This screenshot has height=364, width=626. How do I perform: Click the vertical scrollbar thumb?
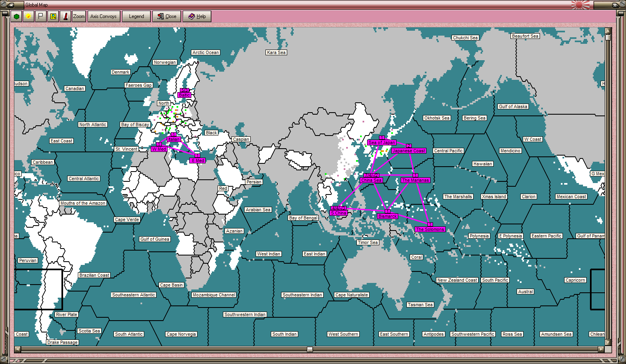pos(608,37)
